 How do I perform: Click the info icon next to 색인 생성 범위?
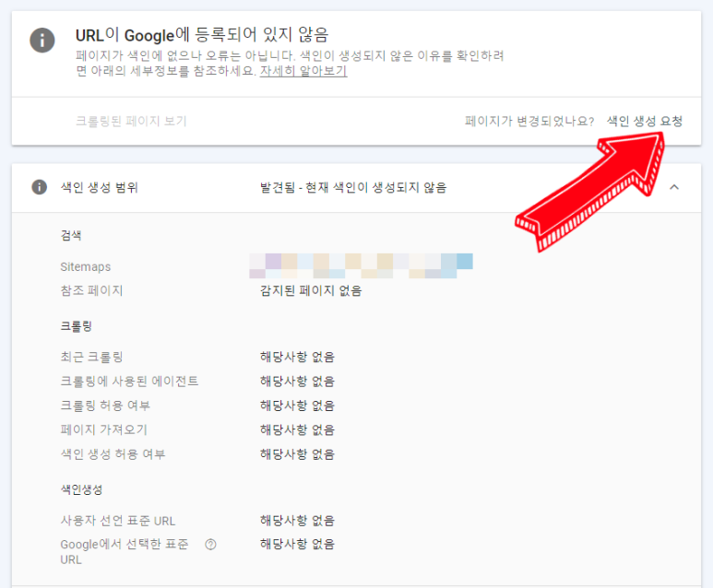[x=39, y=187]
